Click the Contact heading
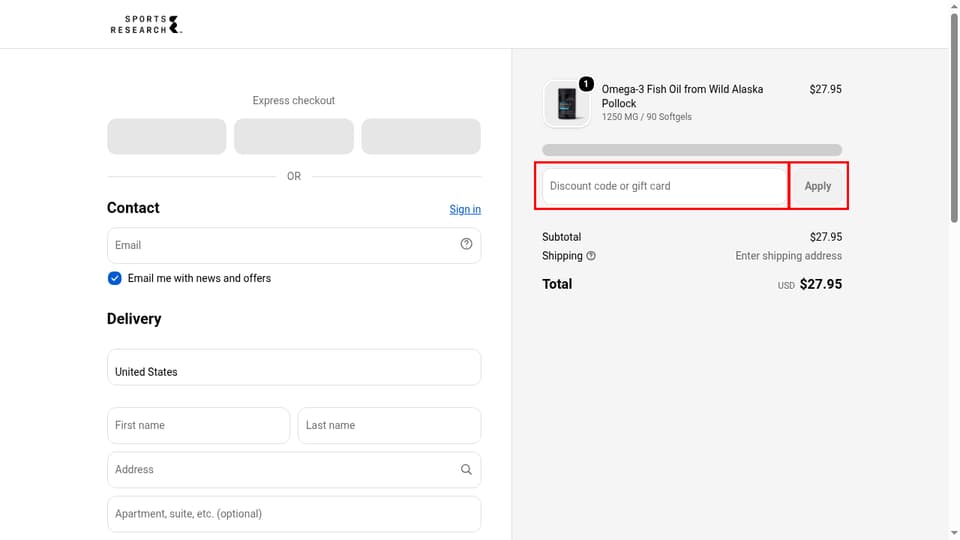 click(133, 208)
